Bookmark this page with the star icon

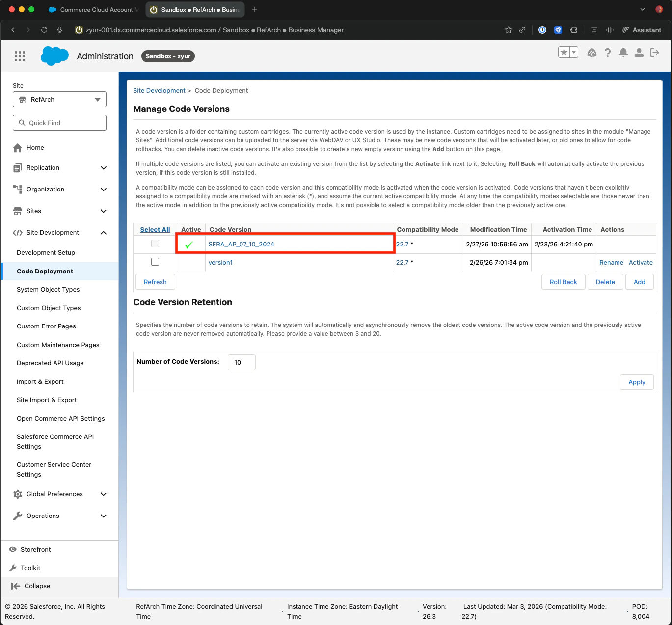coord(509,30)
